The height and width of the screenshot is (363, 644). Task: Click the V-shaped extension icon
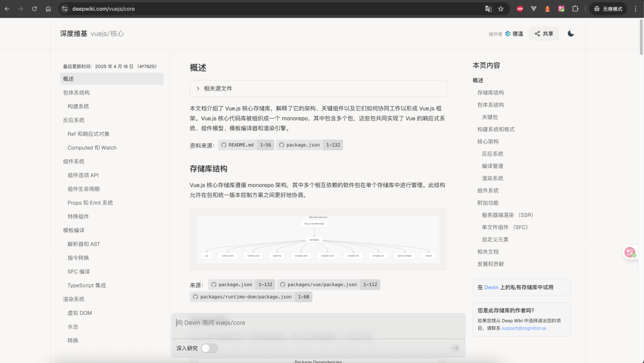coord(534,8)
